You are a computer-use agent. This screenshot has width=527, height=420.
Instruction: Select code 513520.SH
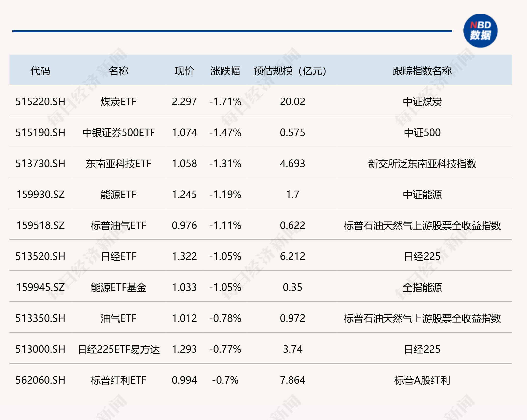[x=40, y=256]
